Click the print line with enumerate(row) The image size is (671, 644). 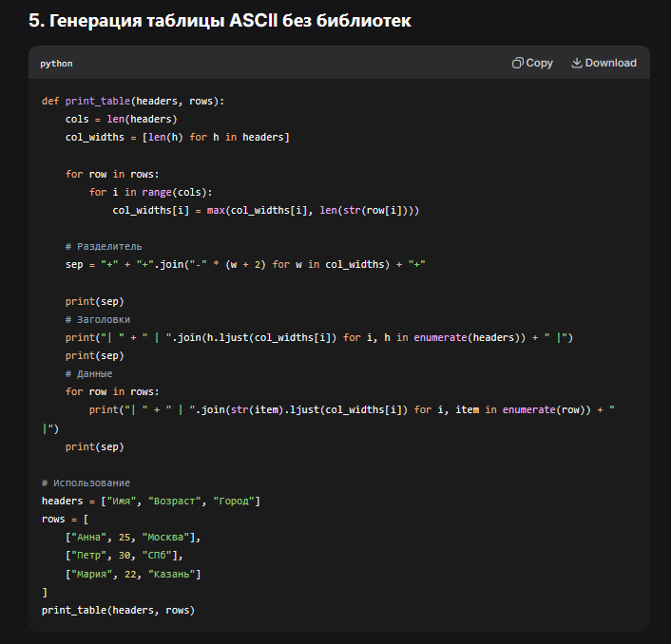[328, 419]
